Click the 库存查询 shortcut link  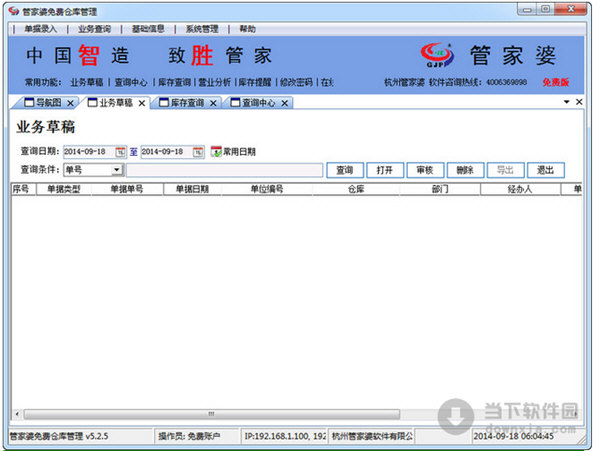[174, 82]
